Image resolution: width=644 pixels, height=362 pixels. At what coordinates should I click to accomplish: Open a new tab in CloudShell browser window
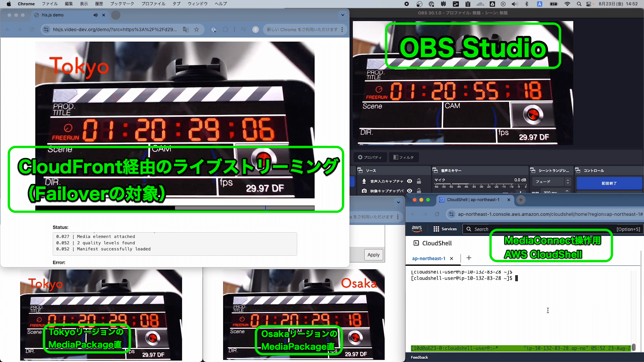click(x=521, y=200)
